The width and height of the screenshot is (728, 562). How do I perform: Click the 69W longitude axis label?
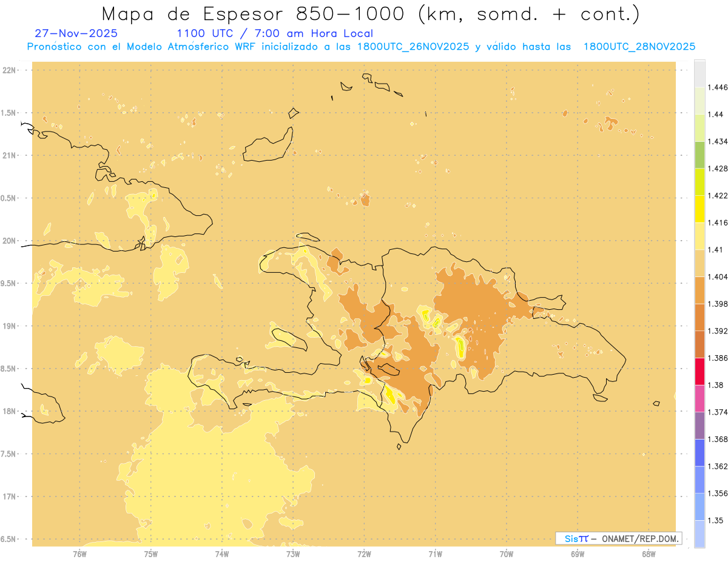(578, 554)
